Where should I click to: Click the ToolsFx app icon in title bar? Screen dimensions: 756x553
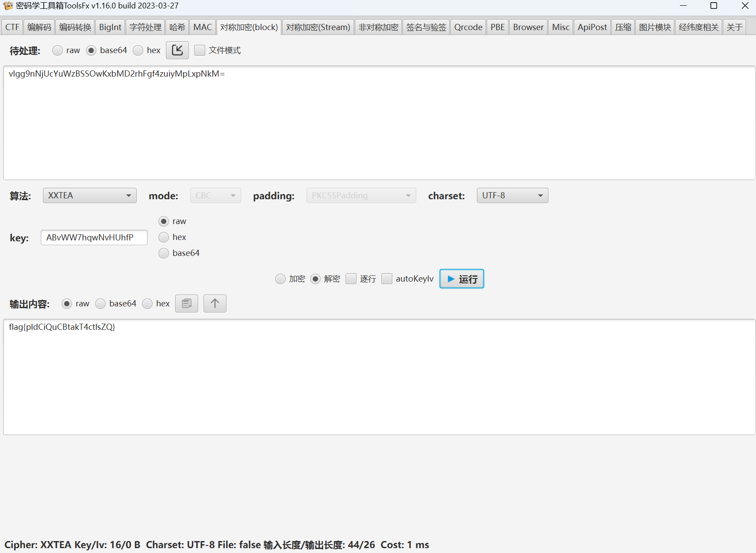pos(8,6)
